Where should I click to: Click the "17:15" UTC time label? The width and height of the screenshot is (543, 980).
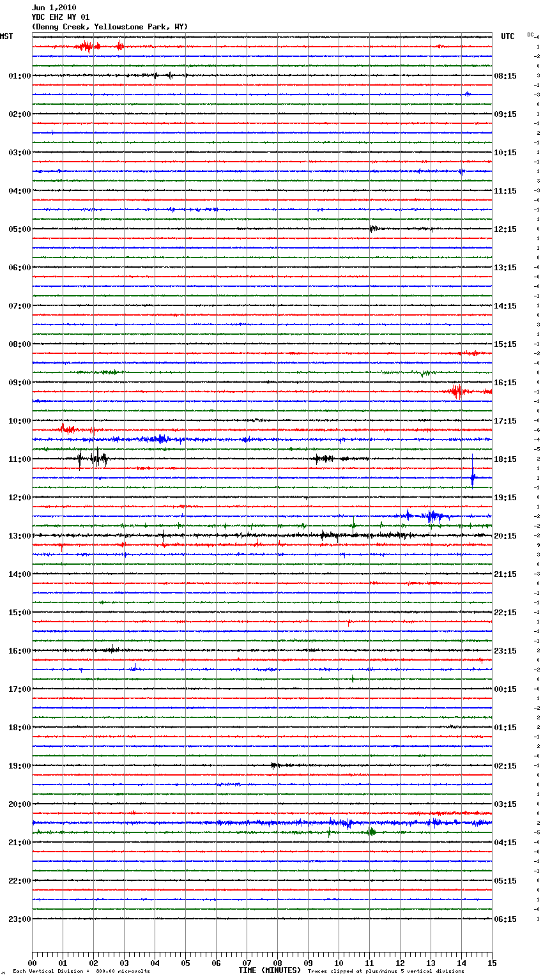(x=505, y=421)
